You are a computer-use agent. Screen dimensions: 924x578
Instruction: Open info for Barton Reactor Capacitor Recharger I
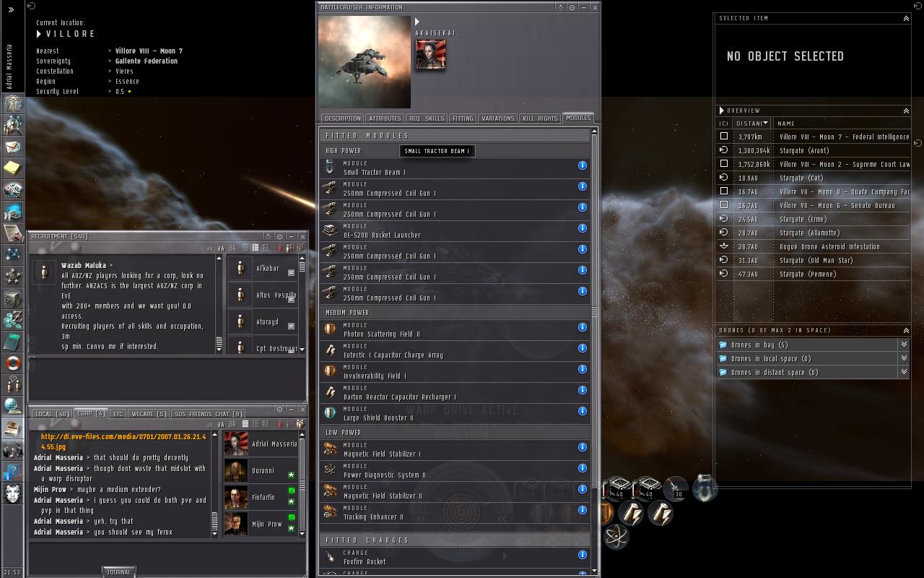[x=583, y=390]
